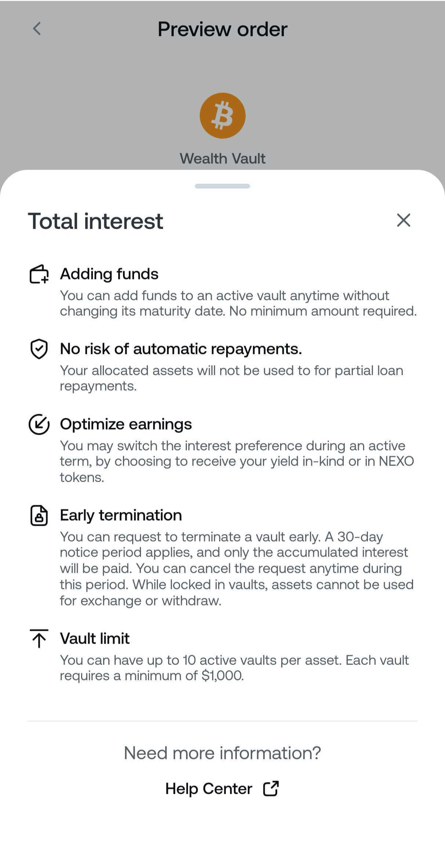This screenshot has height=868, width=445.
Task: Tap the Wealth Vault label
Action: click(222, 159)
